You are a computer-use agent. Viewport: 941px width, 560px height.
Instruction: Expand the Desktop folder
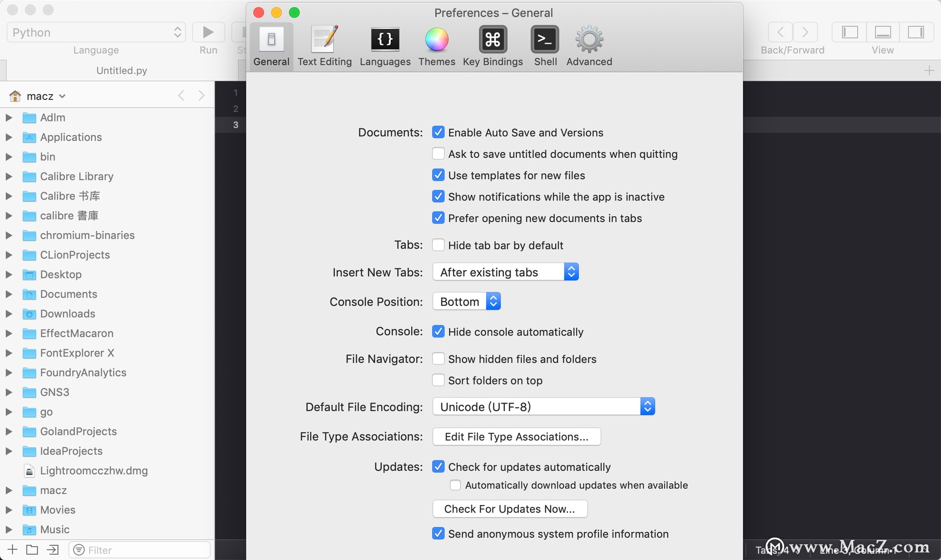click(9, 274)
